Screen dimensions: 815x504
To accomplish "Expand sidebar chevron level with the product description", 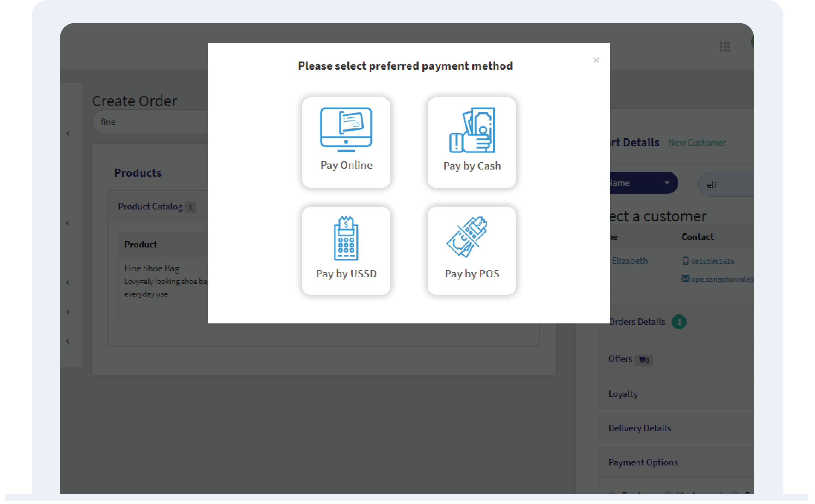I will point(68,283).
